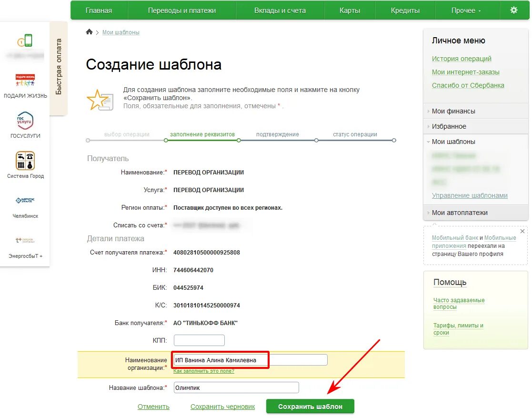
Task: Select К/С value 30101810145250000974
Action: 207,305
